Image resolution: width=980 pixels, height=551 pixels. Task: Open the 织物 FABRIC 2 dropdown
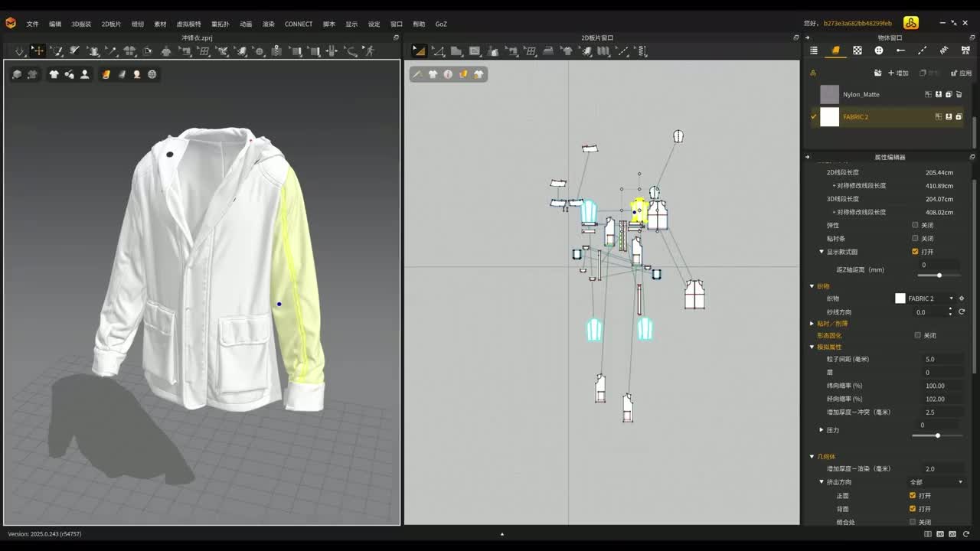931,298
